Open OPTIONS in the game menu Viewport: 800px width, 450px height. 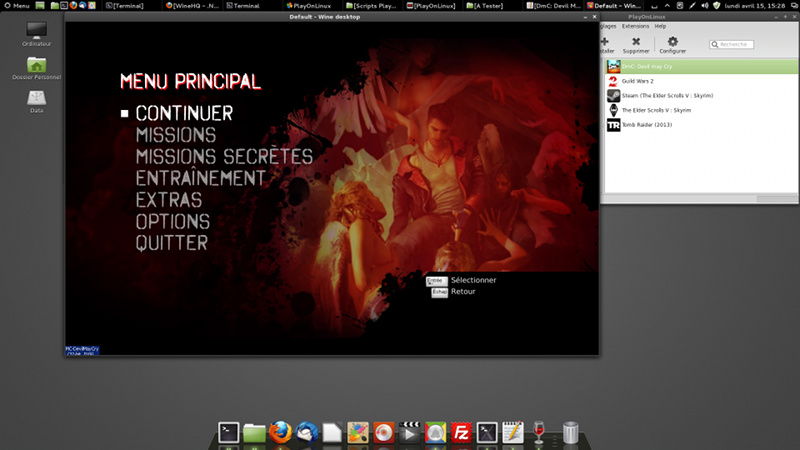pos(172,221)
